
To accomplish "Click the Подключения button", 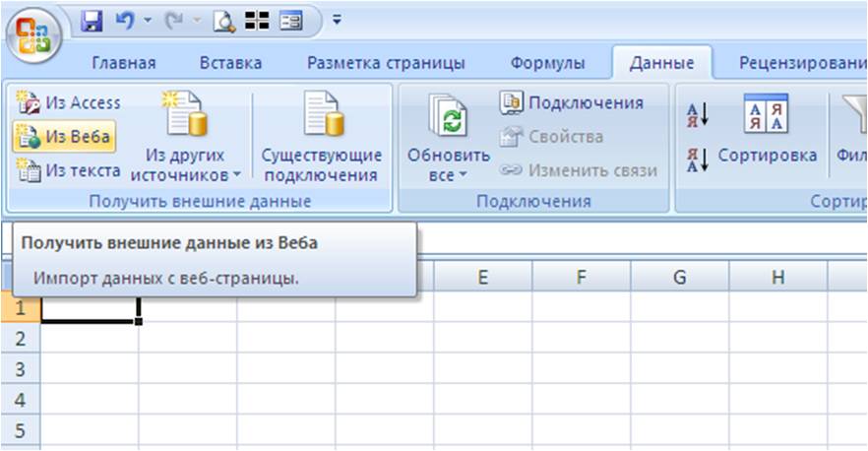I will [572, 103].
